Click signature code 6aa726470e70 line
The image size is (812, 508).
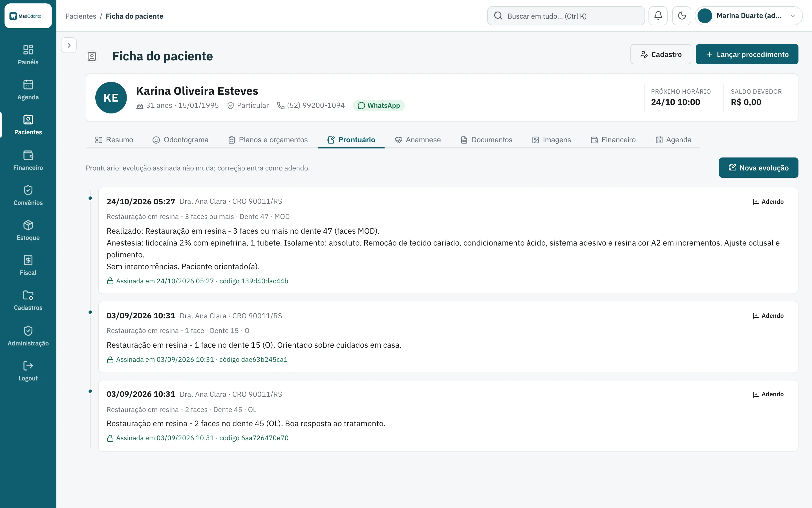(x=197, y=438)
